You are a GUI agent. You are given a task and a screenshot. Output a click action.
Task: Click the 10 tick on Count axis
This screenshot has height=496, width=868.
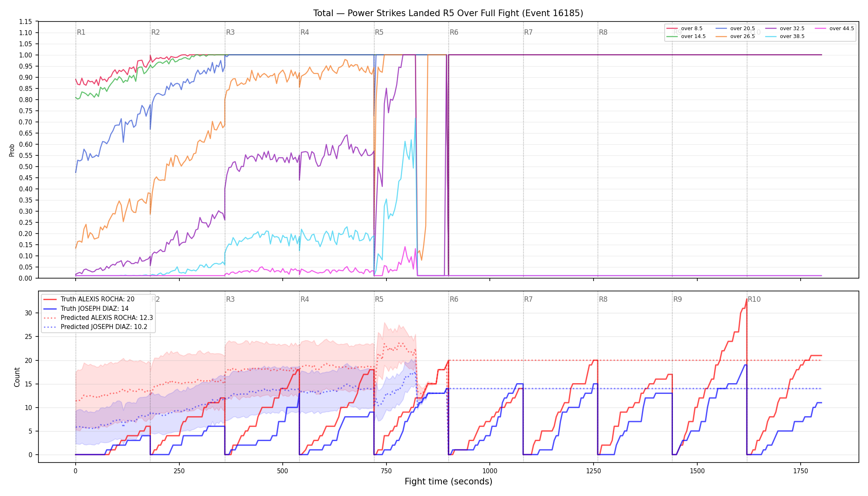point(28,408)
